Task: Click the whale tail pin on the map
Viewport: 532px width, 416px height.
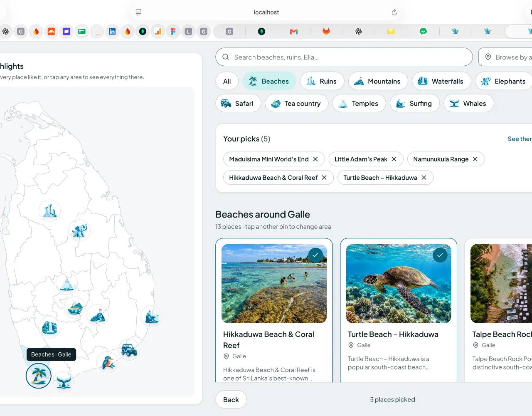Action: [64, 382]
